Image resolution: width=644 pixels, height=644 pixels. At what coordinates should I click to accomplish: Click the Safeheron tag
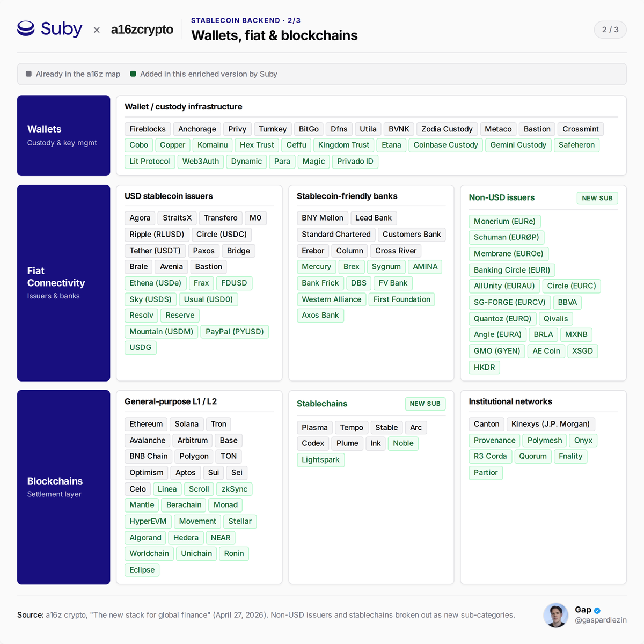pyautogui.click(x=576, y=145)
